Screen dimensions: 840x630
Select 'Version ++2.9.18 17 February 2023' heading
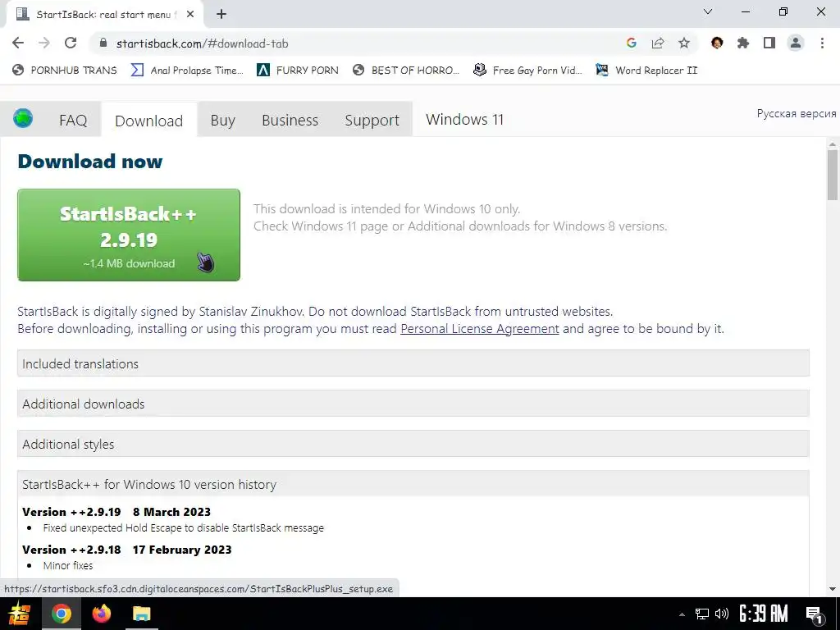127,550
